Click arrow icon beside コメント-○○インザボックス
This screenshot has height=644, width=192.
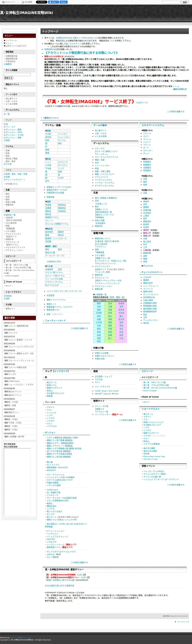pyautogui.click(x=6, y=347)
